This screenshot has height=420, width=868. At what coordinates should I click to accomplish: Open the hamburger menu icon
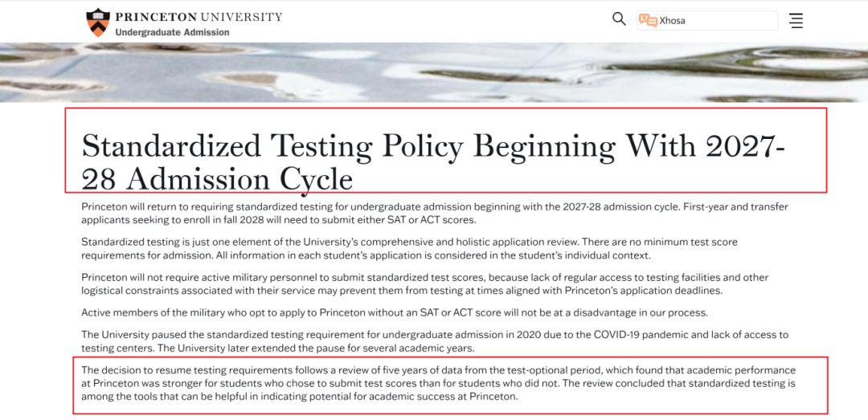click(x=796, y=21)
